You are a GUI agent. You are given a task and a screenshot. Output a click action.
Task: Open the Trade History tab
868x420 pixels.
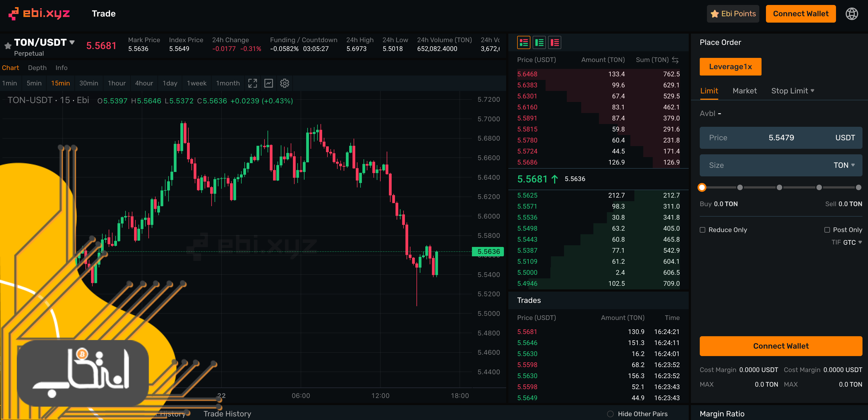coord(227,414)
